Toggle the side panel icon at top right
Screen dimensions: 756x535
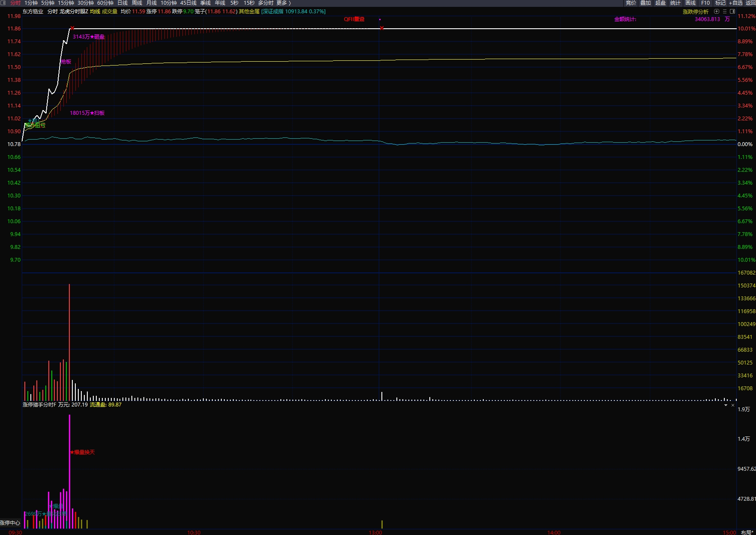[x=732, y=12]
